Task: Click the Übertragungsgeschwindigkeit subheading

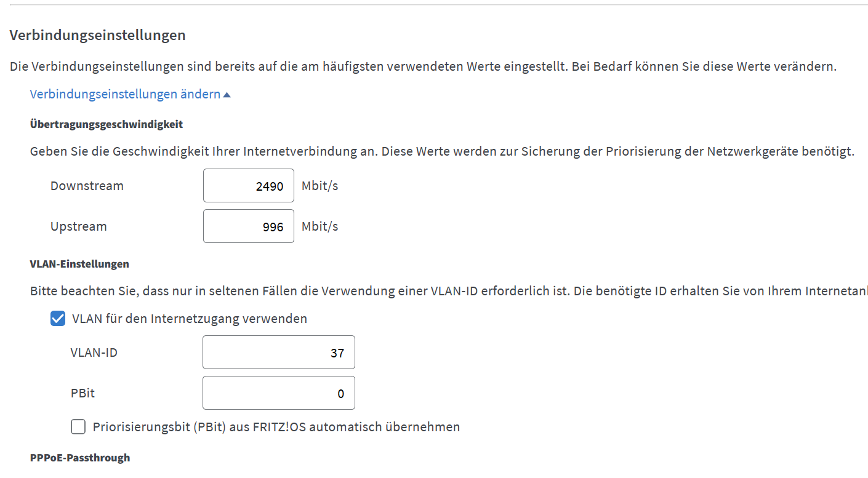Action: tap(106, 124)
